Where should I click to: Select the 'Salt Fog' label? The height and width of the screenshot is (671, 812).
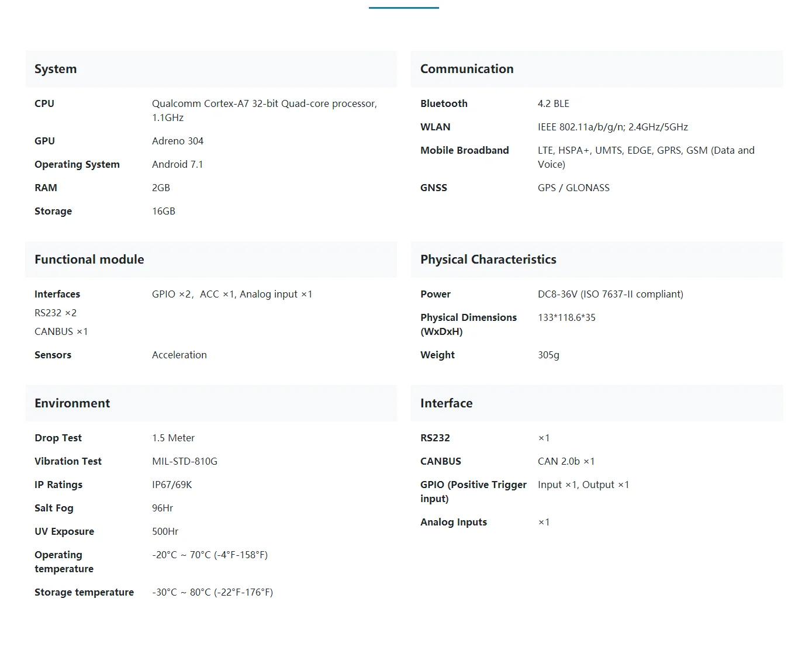pos(54,508)
